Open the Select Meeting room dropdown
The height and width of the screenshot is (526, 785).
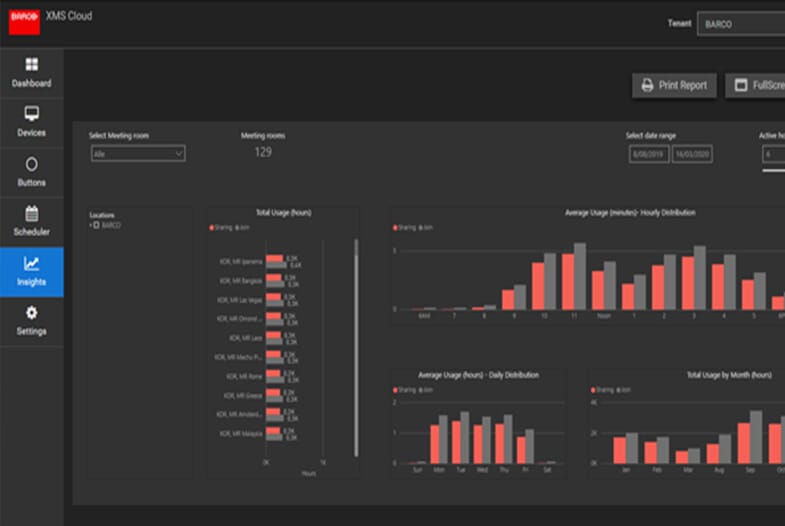point(137,154)
